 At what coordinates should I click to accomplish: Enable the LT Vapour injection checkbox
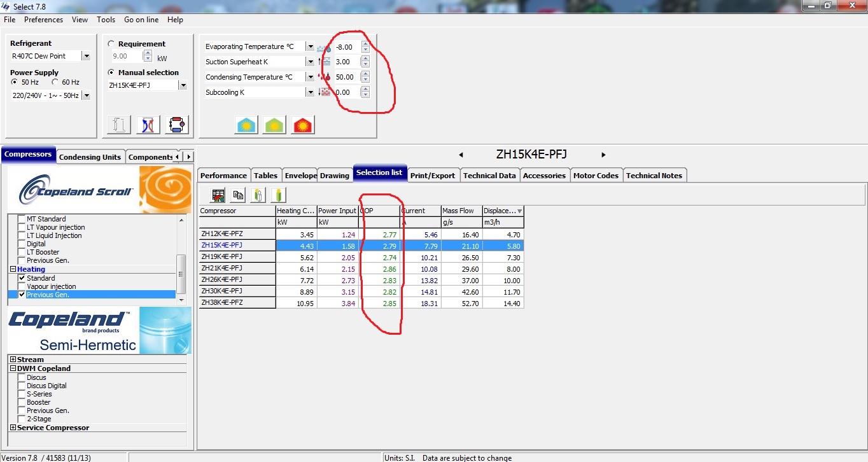22,227
